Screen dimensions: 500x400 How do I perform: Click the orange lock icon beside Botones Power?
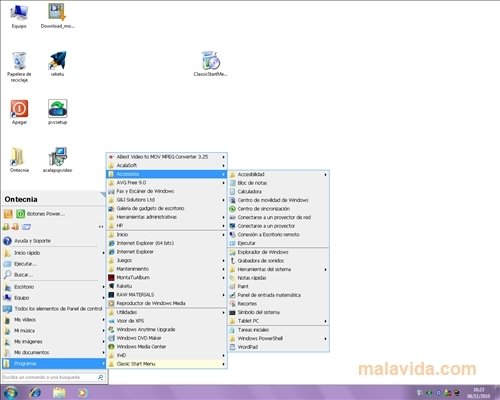[x=8, y=214]
